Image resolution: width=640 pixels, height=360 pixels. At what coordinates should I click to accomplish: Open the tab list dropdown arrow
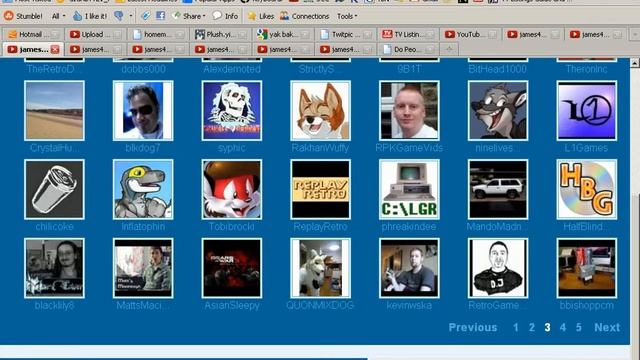click(635, 35)
